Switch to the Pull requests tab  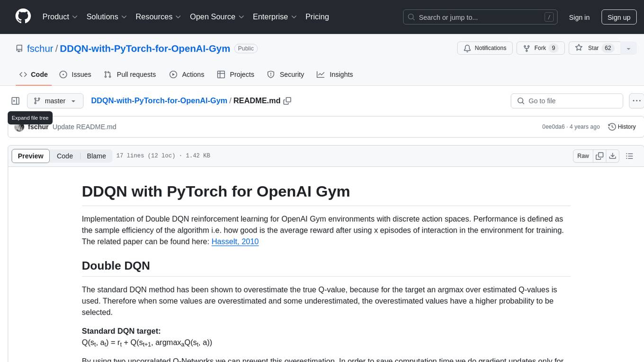tap(130, 74)
